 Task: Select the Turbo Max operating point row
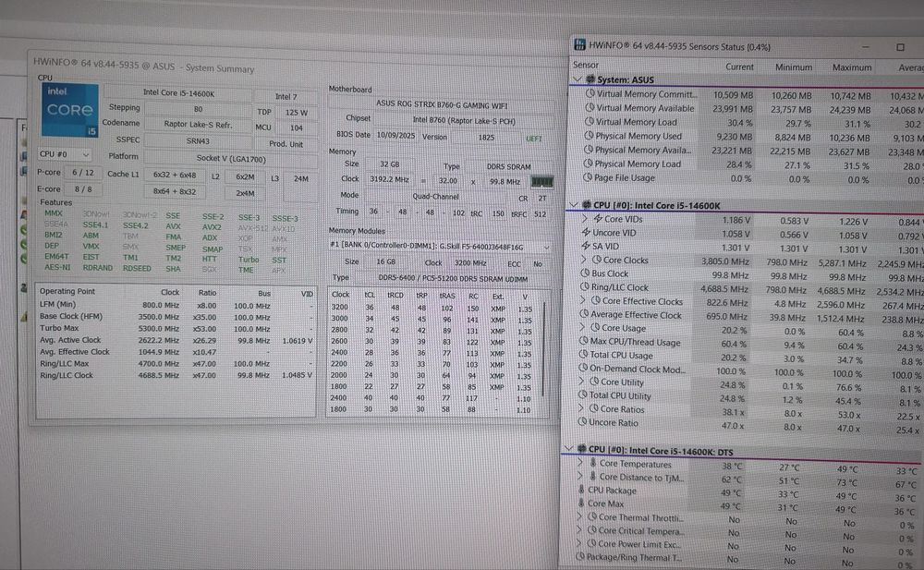176,328
